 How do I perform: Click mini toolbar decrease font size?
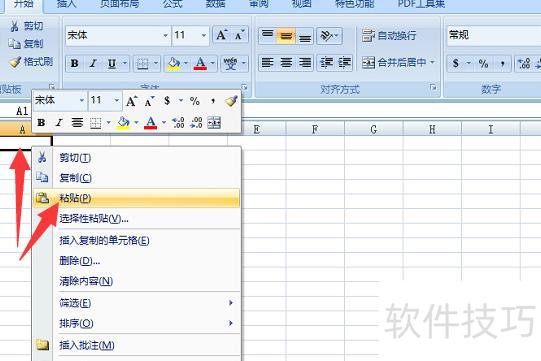(x=149, y=101)
